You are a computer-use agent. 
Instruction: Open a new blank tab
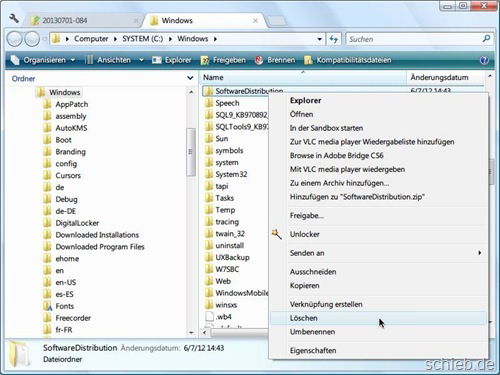tap(276, 21)
